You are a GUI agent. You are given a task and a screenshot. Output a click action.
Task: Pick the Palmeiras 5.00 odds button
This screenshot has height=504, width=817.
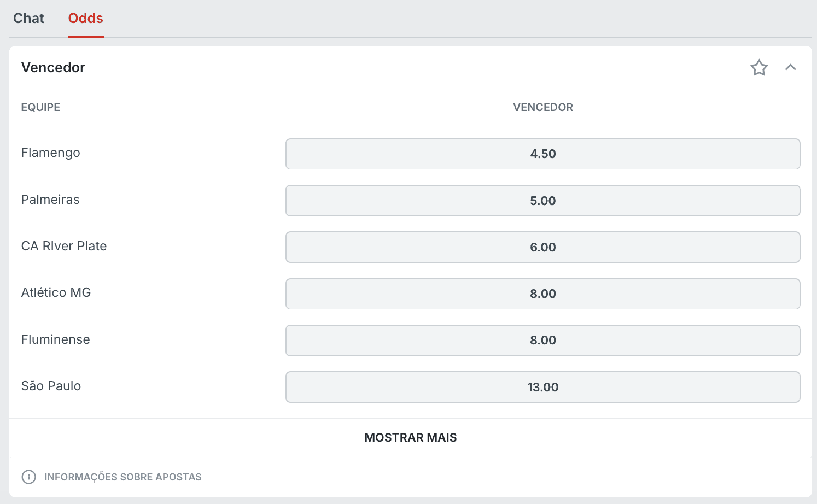tap(542, 201)
